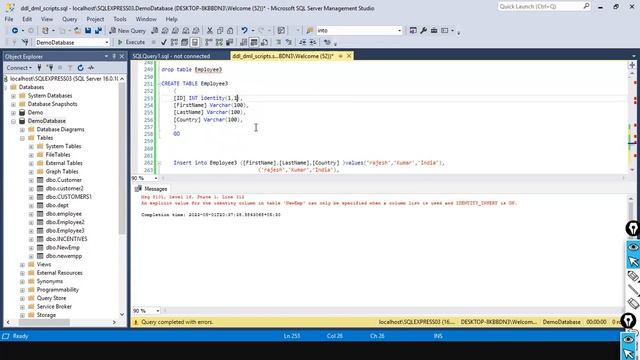Click the Uncomment selected lines icon
Screen dimensions: 640x360
click(x=289, y=42)
